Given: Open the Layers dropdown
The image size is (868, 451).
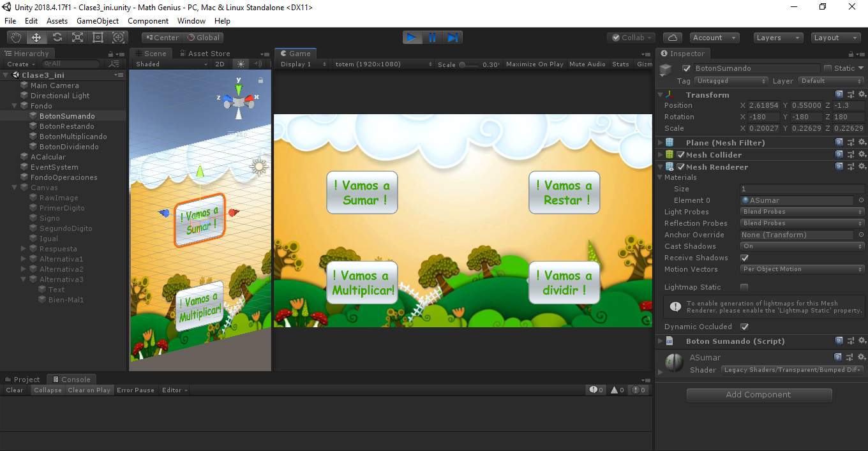Looking at the screenshot, I should [778, 38].
